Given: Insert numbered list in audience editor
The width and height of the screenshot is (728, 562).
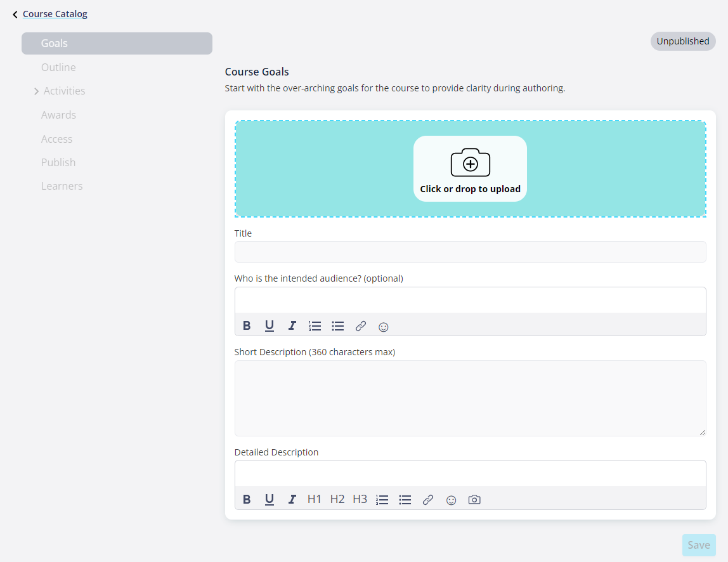Looking at the screenshot, I should [x=315, y=326].
